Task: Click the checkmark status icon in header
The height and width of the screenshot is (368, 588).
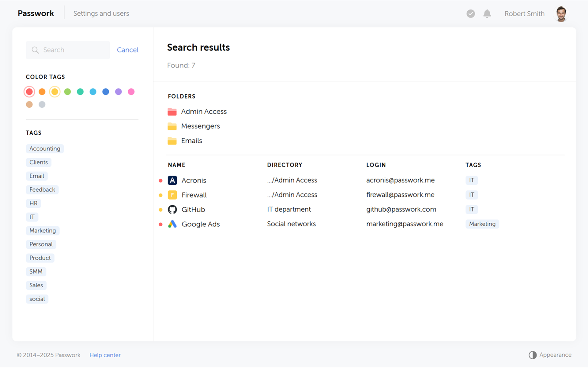Action: pos(471,13)
